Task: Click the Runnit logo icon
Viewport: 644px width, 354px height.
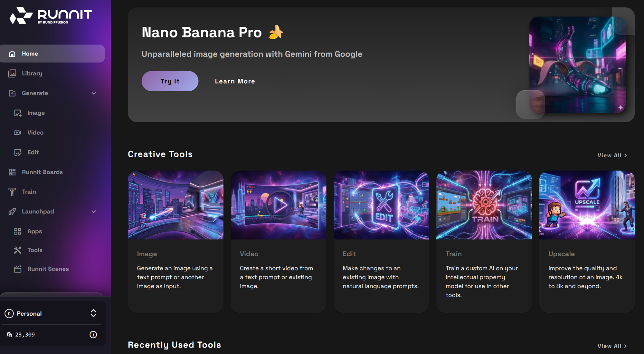Action: [x=21, y=15]
